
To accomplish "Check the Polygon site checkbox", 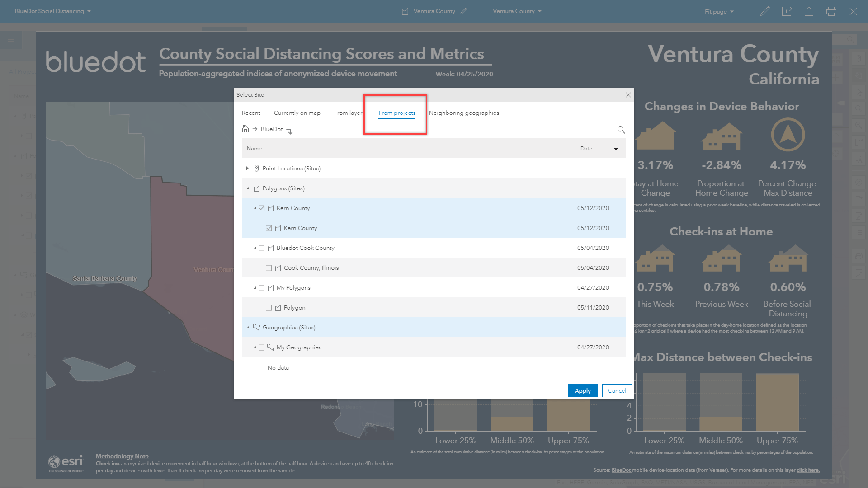I will point(269,308).
